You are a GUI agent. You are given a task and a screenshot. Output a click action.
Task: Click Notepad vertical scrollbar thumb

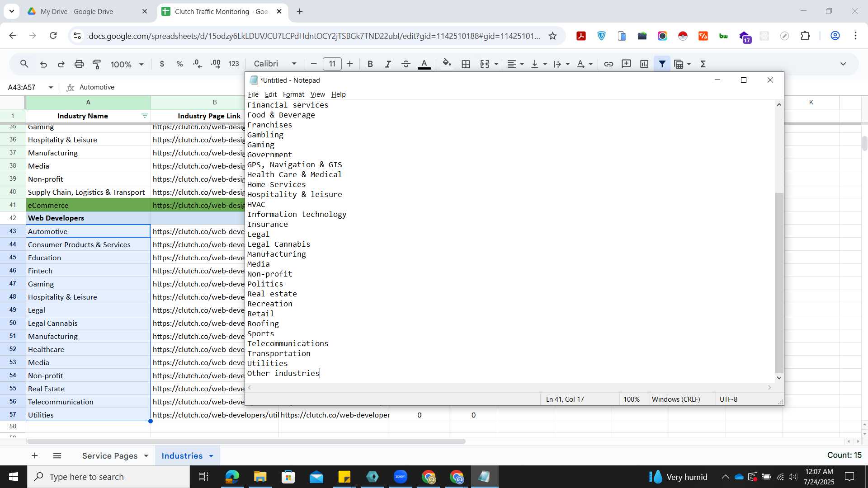pyautogui.click(x=778, y=282)
